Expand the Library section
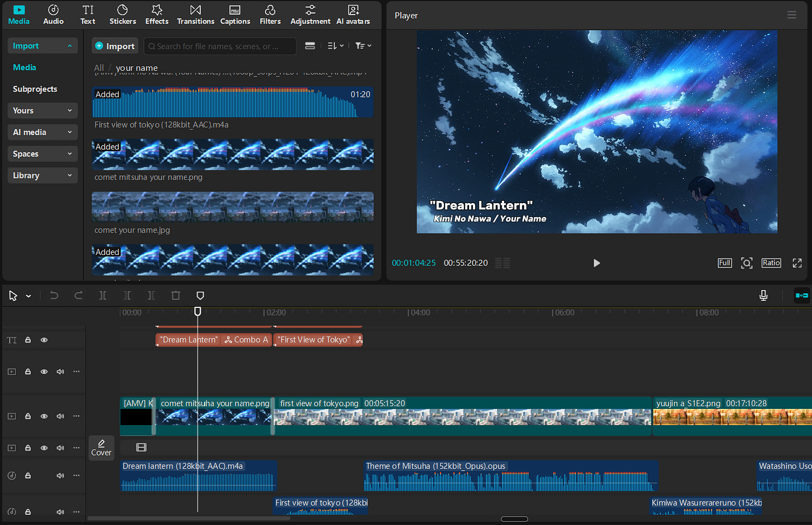 point(42,176)
